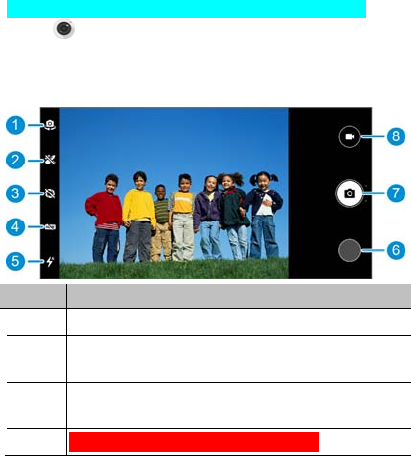
Task: Click the red highlighted table row text
Action: 194,442
